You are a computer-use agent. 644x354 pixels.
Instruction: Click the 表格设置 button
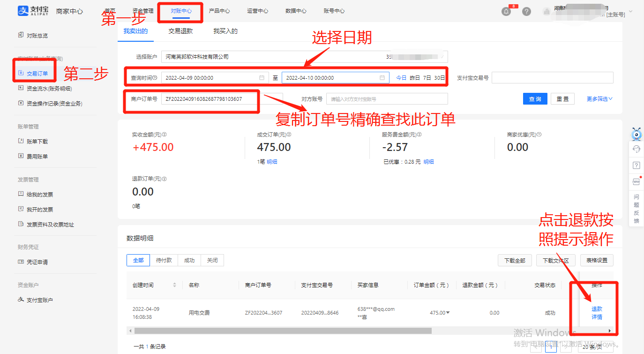point(597,260)
